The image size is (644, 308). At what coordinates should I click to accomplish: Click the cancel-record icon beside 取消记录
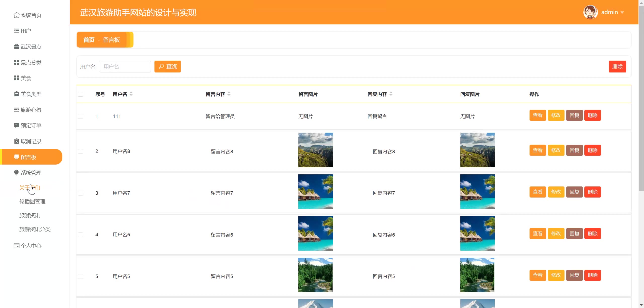16,141
